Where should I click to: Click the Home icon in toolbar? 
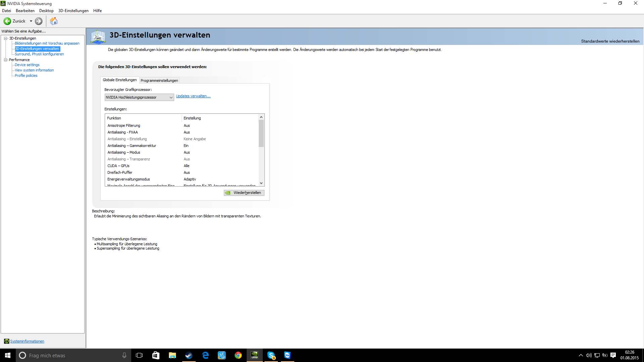pos(54,21)
